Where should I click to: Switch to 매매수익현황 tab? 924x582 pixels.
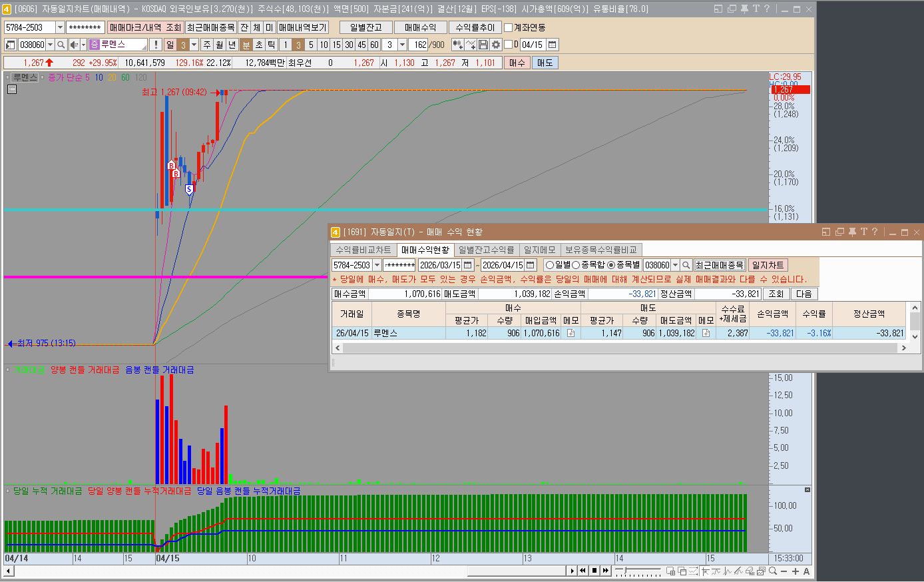coord(425,250)
